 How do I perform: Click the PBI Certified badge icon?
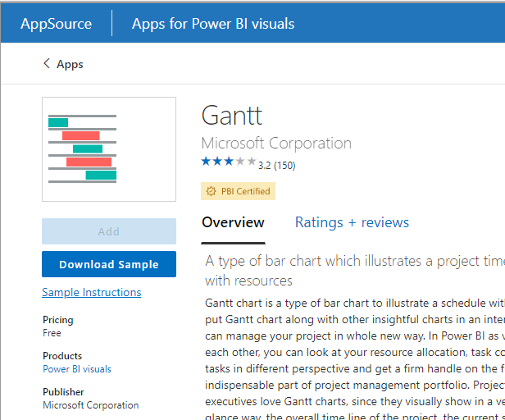tap(211, 191)
